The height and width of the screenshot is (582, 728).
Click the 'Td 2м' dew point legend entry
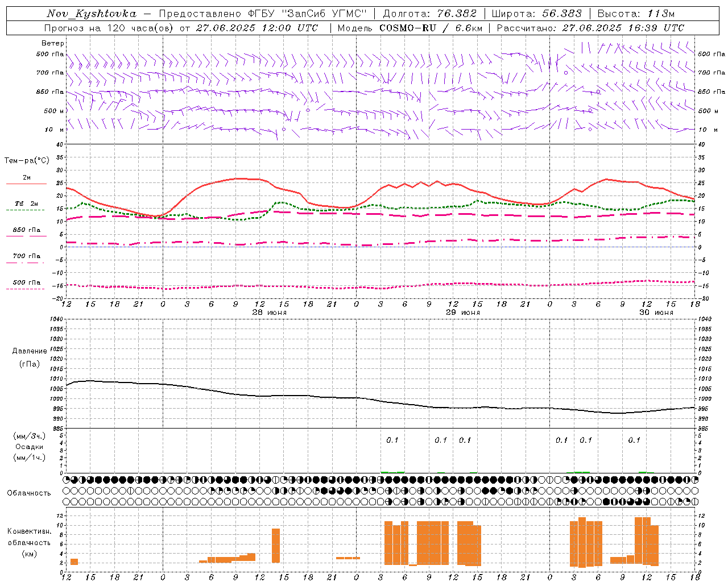pos(26,203)
